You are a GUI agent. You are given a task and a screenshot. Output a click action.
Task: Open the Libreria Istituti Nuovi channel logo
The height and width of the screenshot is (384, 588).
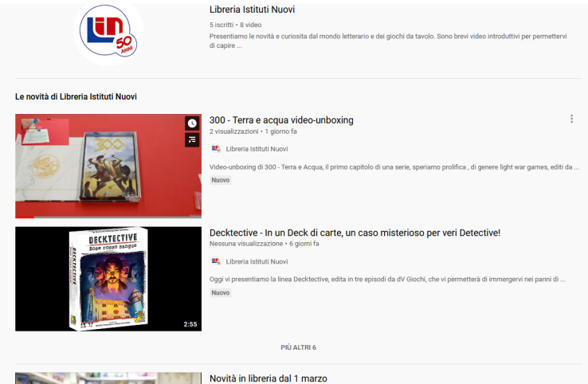tap(108, 32)
